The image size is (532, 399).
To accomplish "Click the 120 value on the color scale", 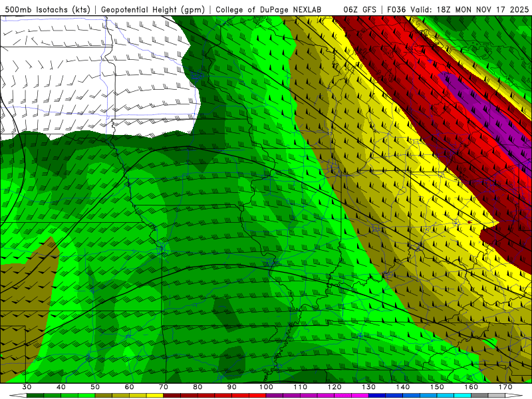I will pos(334,387).
